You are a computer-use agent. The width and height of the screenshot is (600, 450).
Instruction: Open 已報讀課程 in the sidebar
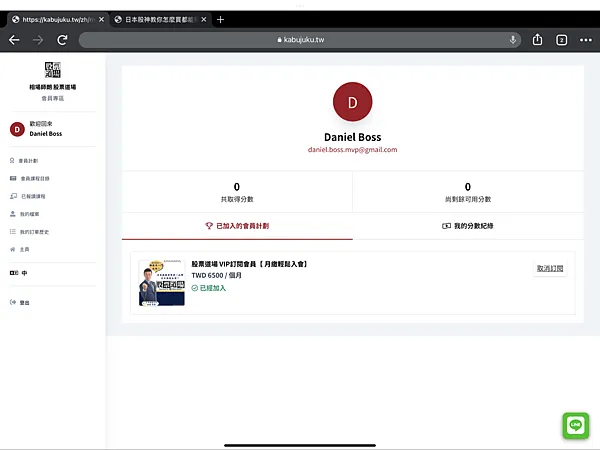(28, 196)
